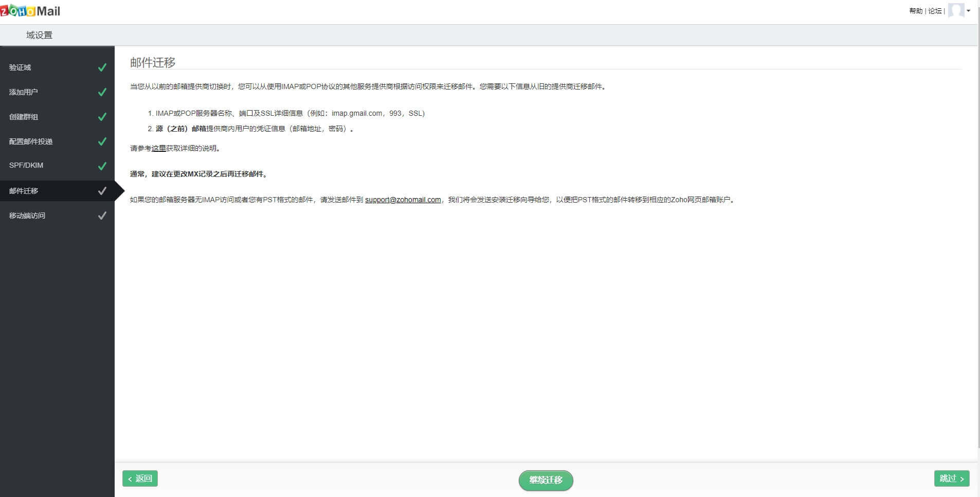Click the checkmark next to 添加用户
The height and width of the screenshot is (497, 980).
point(102,92)
